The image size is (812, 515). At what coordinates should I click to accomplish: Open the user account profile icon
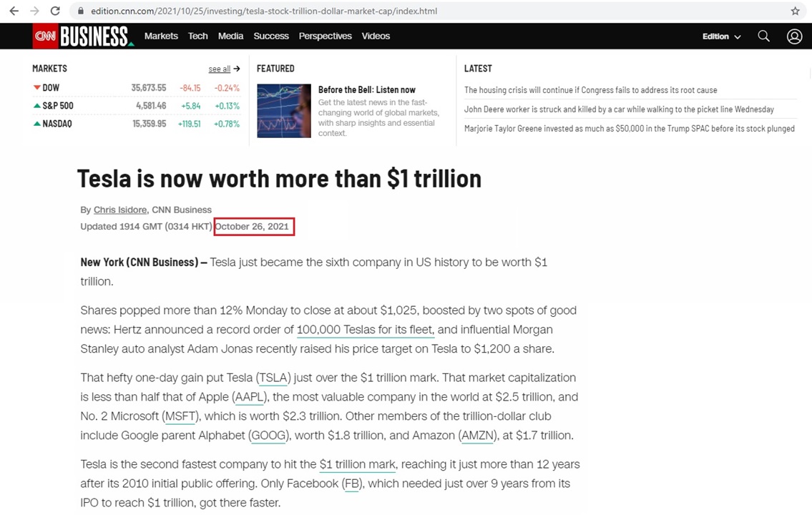(794, 36)
